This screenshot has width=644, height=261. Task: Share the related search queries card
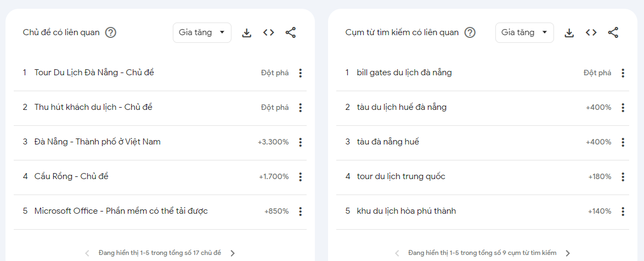point(613,33)
